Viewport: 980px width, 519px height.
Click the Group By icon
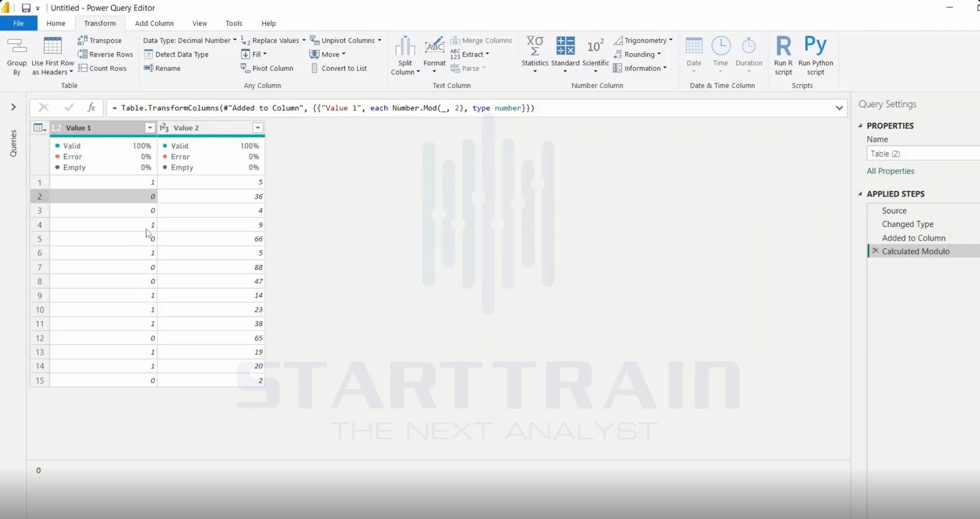click(17, 56)
